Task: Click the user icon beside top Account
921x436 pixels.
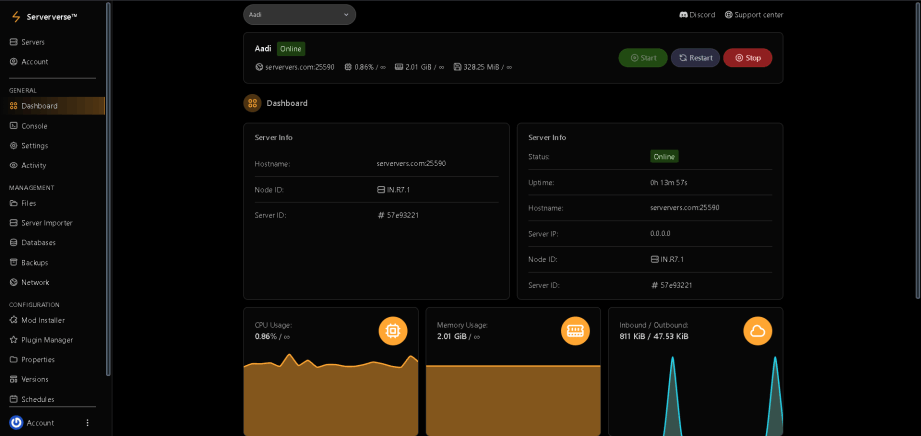Action: [x=14, y=62]
